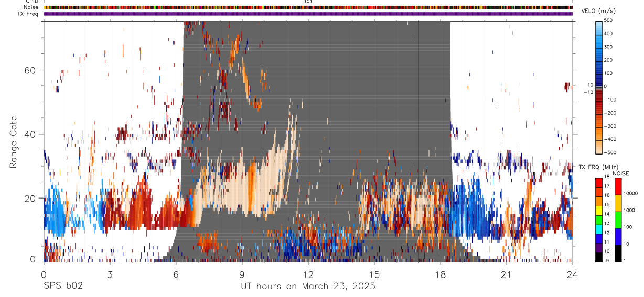The width and height of the screenshot is (644, 297).
Task: Click the CPID value 151 at top
Action: pos(308,2)
